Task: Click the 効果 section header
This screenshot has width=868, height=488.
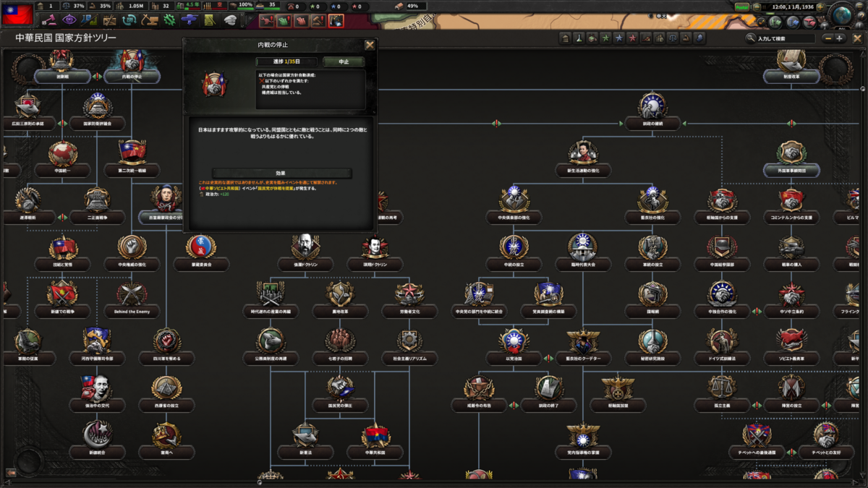Action: (x=281, y=174)
